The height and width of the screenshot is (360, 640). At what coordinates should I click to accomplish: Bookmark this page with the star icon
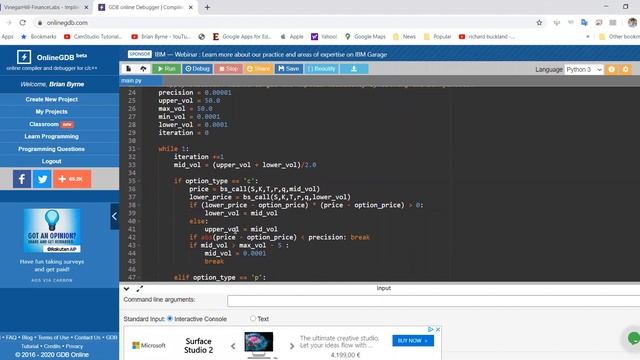click(539, 23)
